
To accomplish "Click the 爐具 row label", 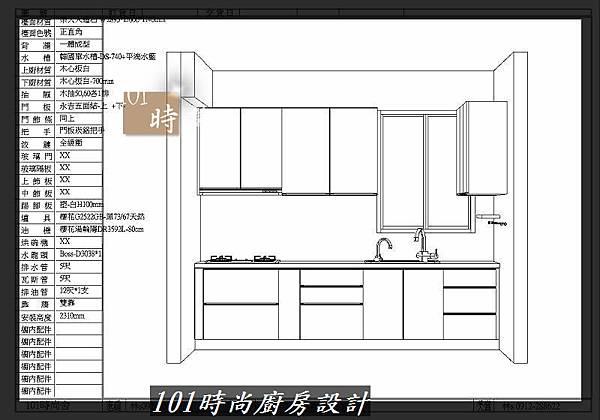I will 37,218.
